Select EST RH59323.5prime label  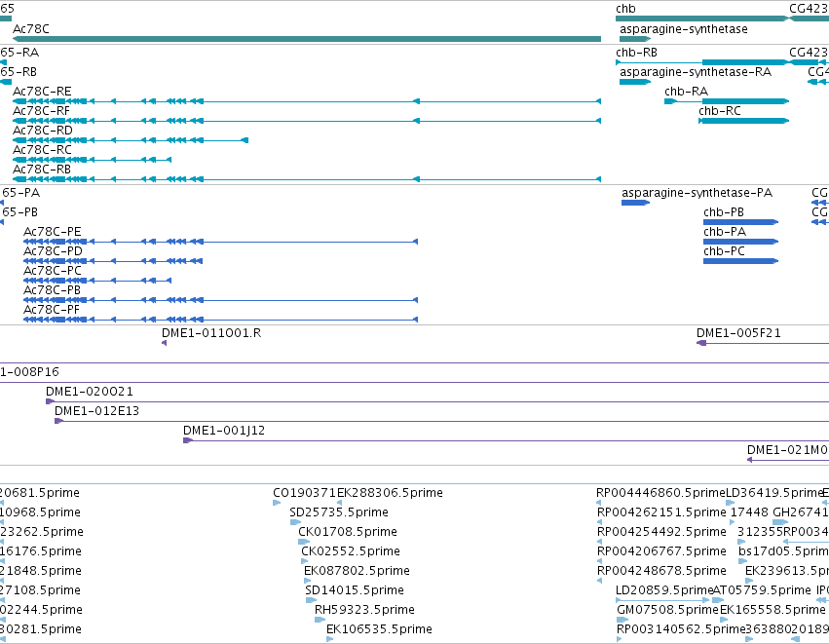click(364, 610)
